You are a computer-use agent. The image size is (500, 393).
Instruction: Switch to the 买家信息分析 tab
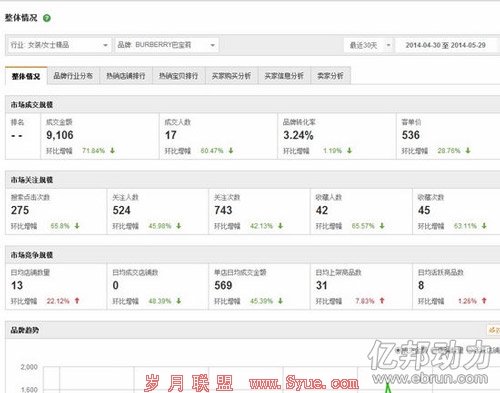(284, 76)
